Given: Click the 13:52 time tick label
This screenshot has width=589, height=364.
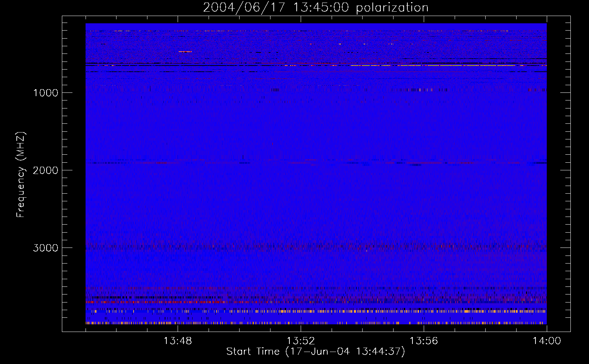Looking at the screenshot, I should (301, 341).
